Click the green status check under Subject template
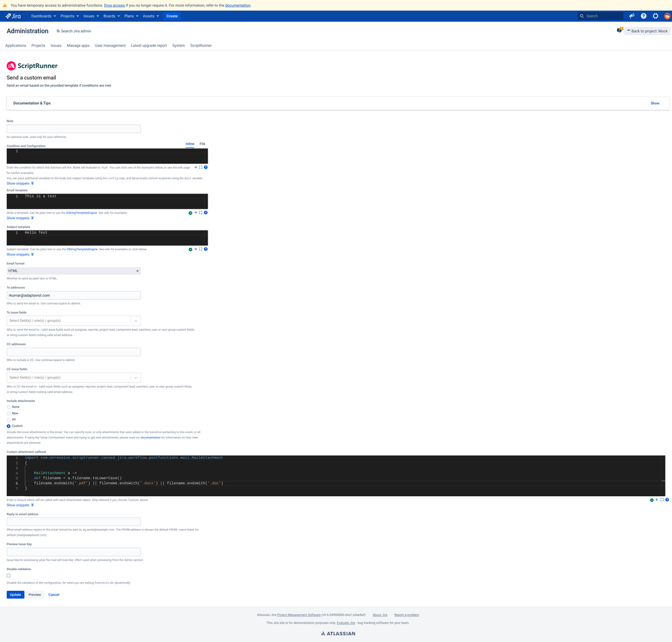Viewport: 672px width, 642px height. coord(190,249)
